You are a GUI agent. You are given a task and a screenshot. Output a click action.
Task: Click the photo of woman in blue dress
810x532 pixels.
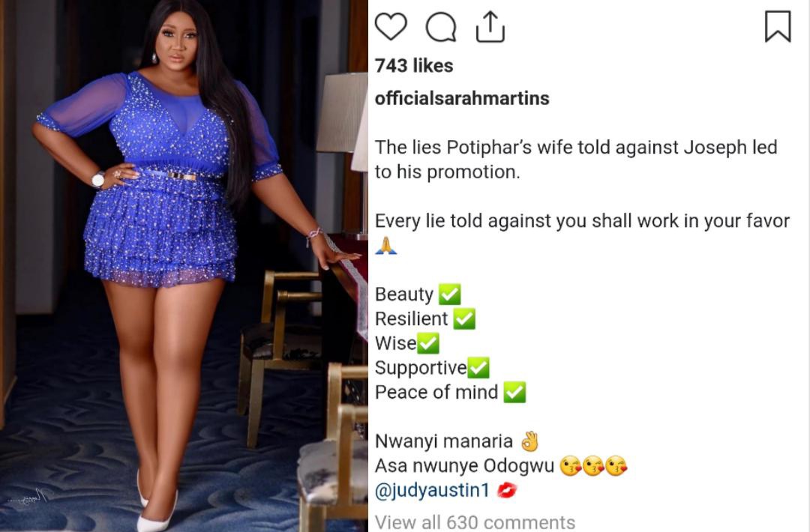184,266
